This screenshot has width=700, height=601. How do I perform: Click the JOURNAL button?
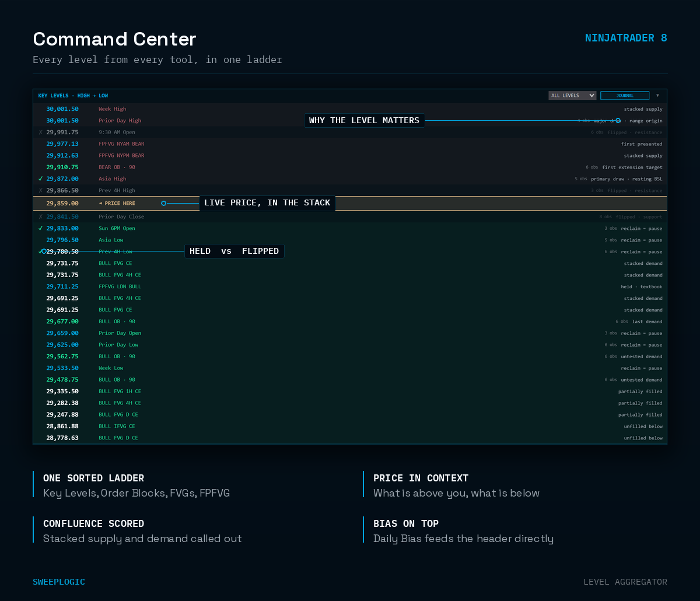point(625,96)
